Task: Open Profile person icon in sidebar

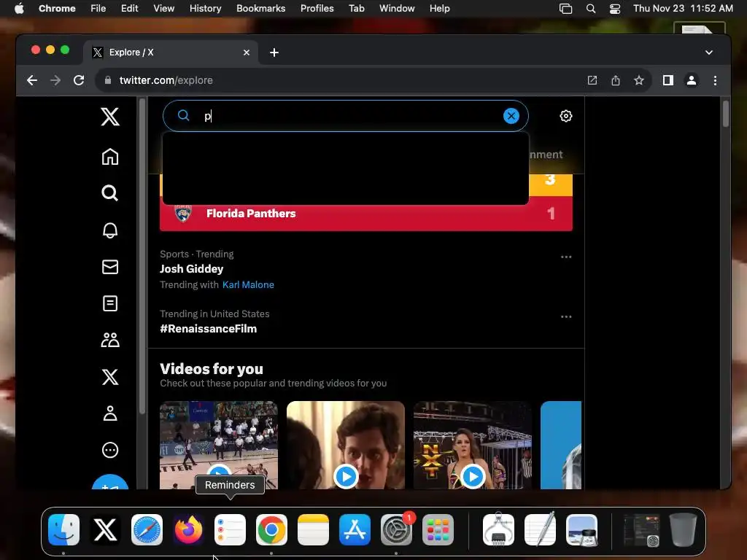Action: coord(110,413)
